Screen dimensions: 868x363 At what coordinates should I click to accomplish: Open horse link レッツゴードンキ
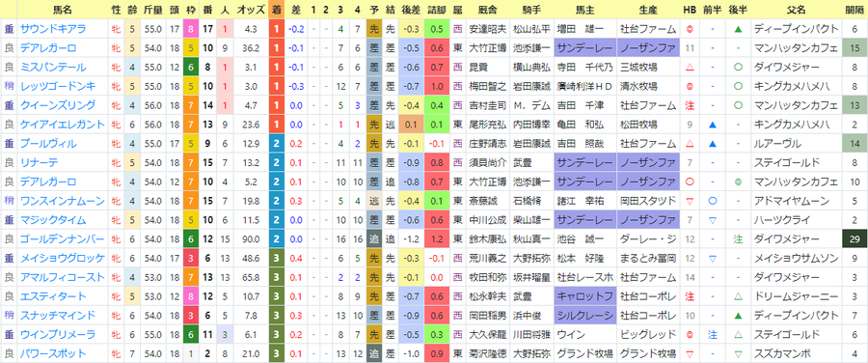58,86
